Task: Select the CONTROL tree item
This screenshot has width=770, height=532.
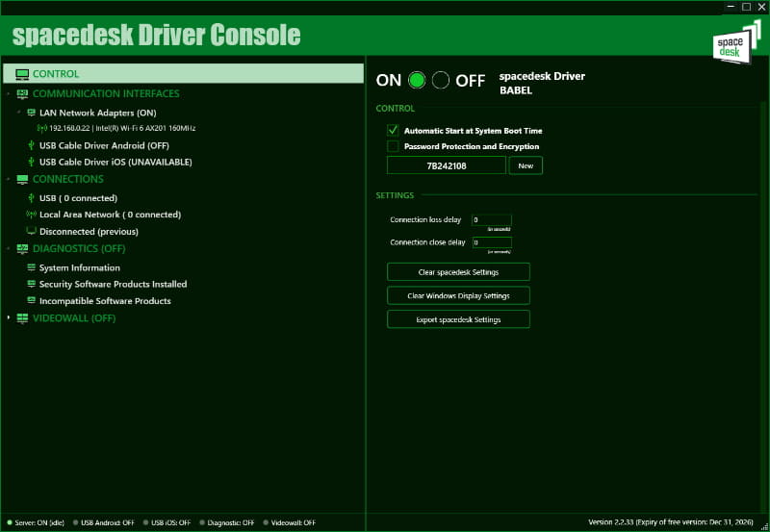Action: [x=183, y=74]
